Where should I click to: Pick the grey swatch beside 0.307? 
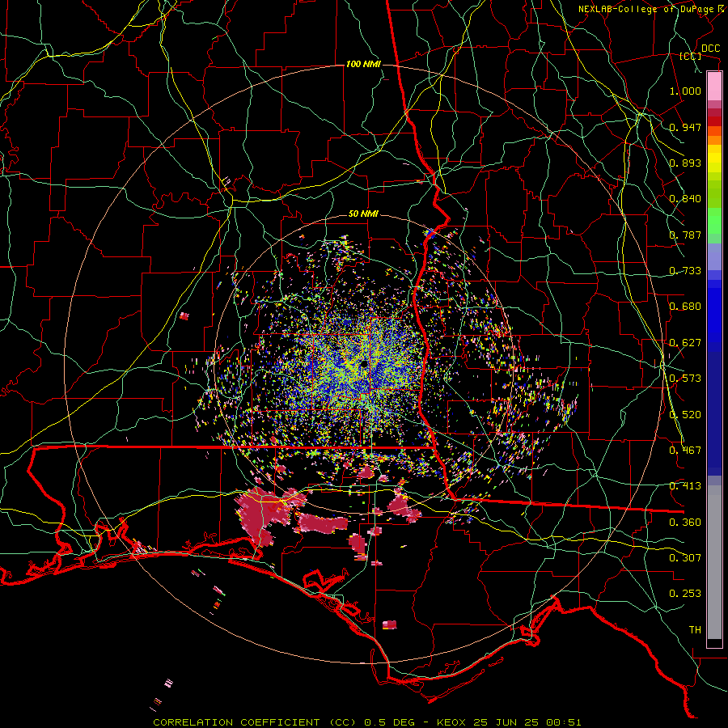[714, 562]
